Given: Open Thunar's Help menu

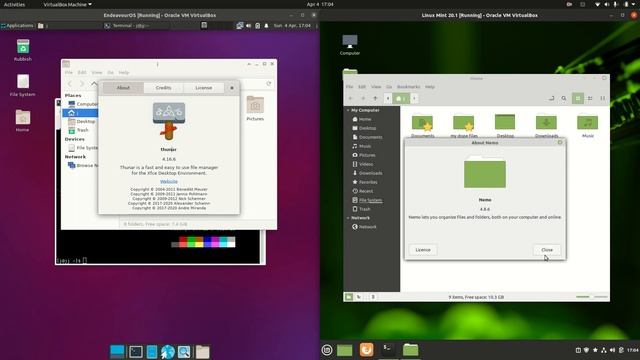Looking at the screenshot, I should tap(124, 73).
